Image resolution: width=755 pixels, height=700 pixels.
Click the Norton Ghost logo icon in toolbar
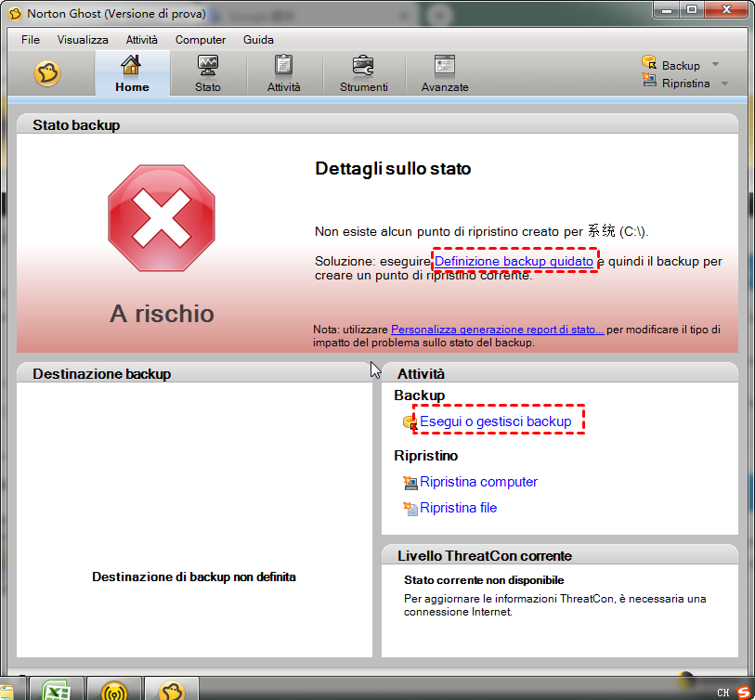click(47, 73)
